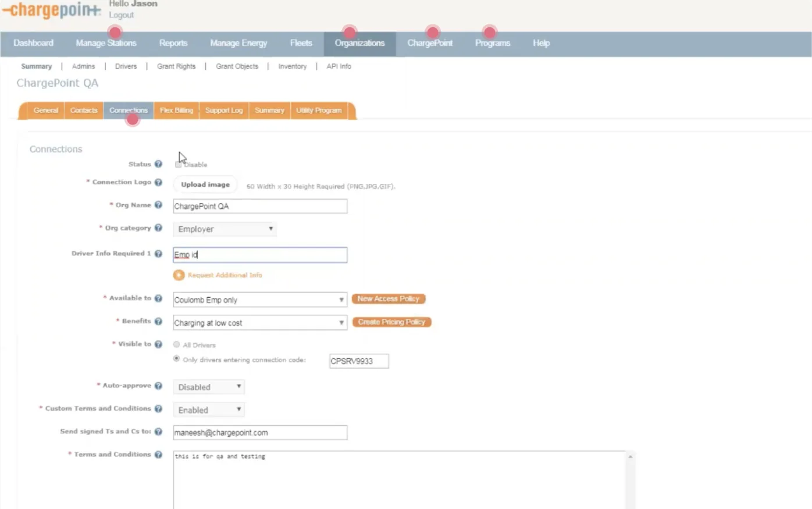Click the terms text area scroll-up arrow
The image size is (812, 509).
[631, 457]
